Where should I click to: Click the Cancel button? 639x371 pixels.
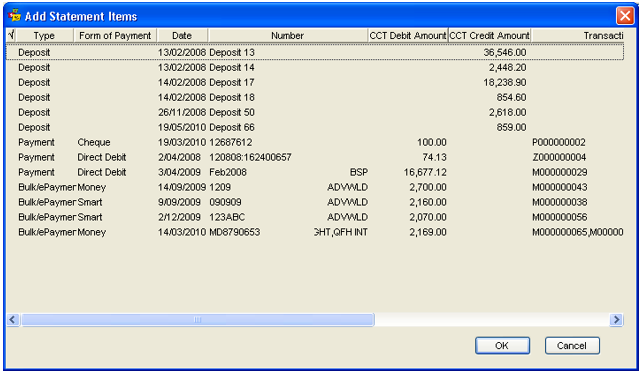(572, 346)
